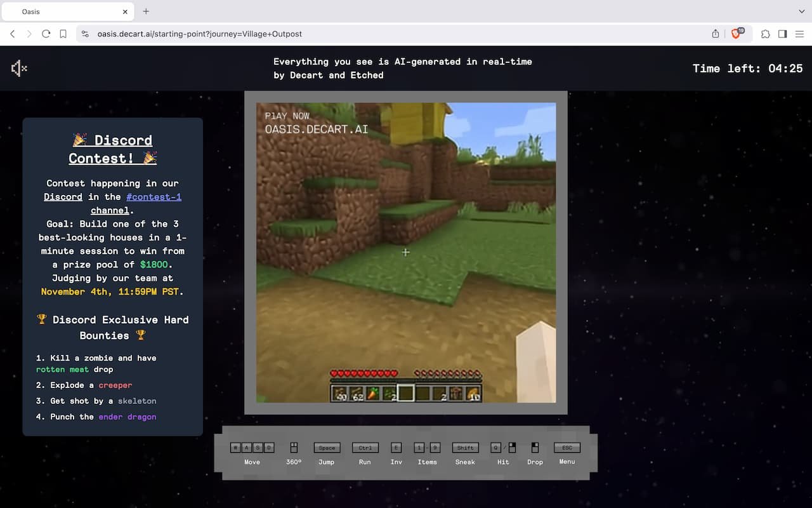Click the share icon in the toolbar
The image size is (812, 508).
715,34
